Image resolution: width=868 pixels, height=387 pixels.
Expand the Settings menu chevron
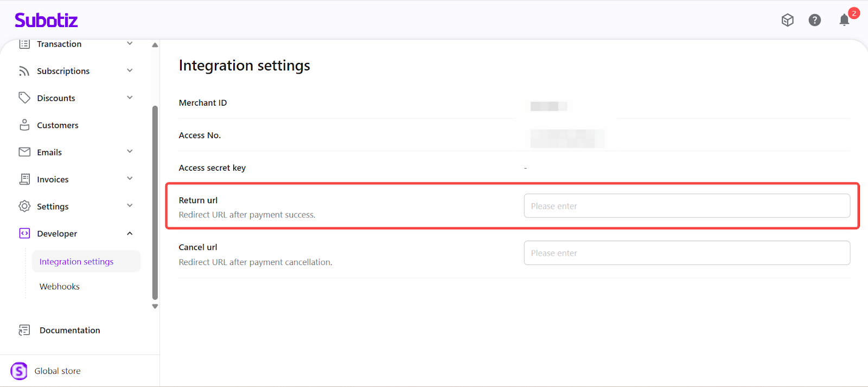pos(130,206)
